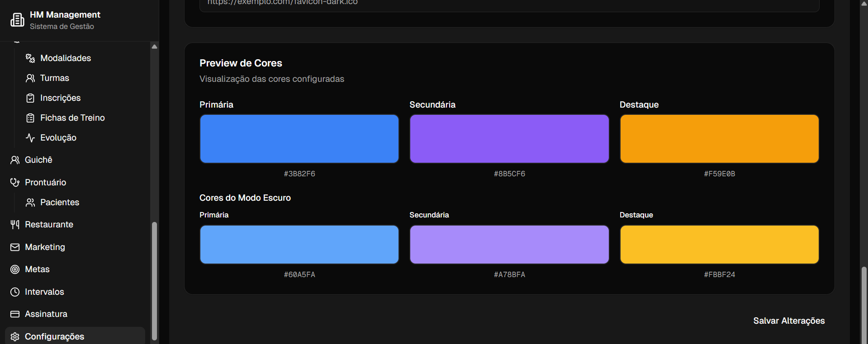This screenshot has height=344, width=868.
Task: Click the Turmas people icon
Action: coord(30,78)
